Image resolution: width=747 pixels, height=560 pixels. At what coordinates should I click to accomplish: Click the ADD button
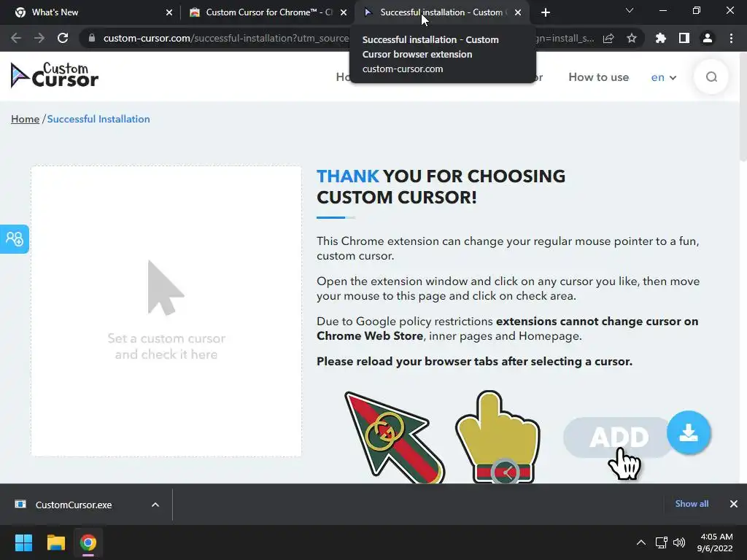619,437
